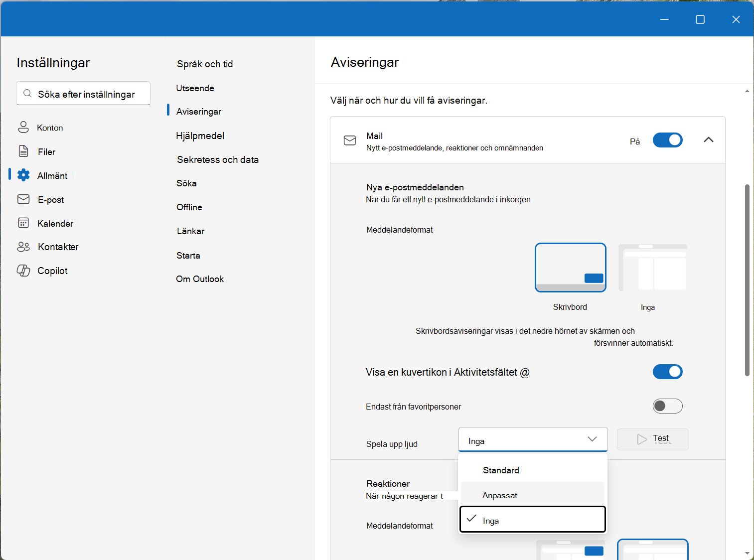Click the scrollbar down arrow
Viewport: 754px width, 560px height.
pyautogui.click(x=747, y=553)
